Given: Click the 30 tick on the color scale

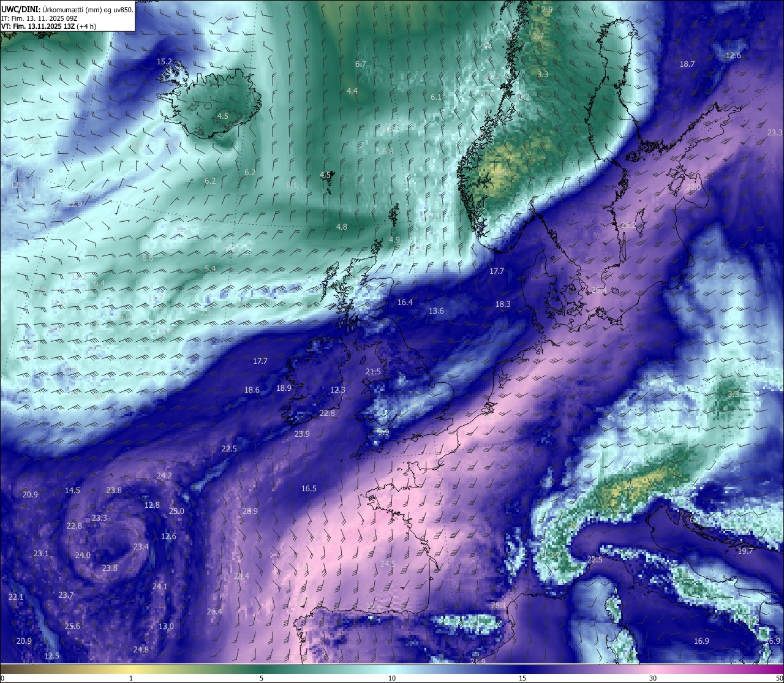Looking at the screenshot, I should [653, 678].
